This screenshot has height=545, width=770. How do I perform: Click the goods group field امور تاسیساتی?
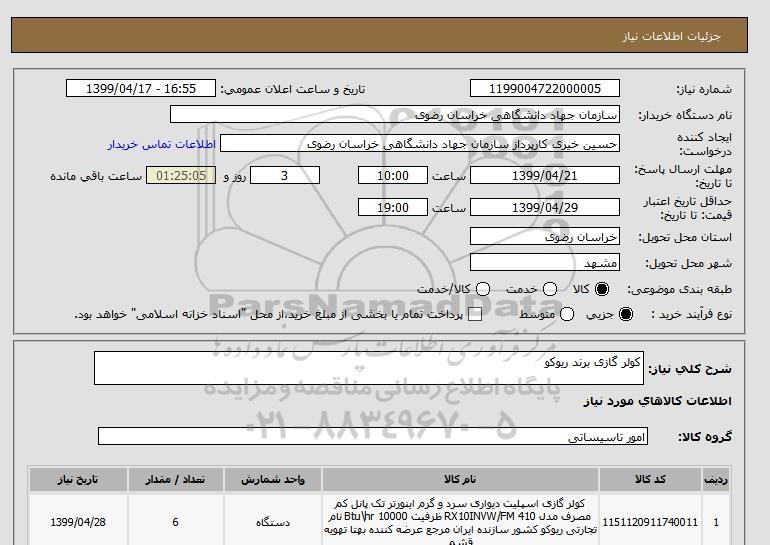[x=373, y=436]
